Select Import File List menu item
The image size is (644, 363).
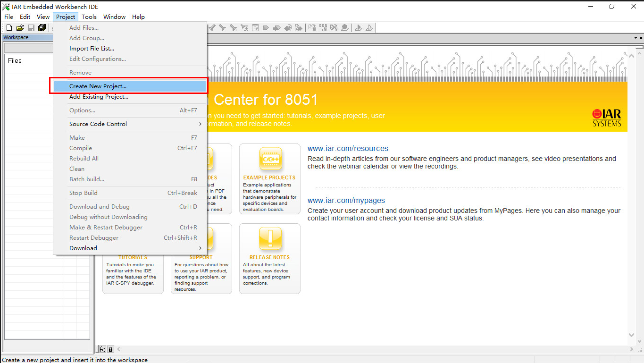click(x=92, y=49)
